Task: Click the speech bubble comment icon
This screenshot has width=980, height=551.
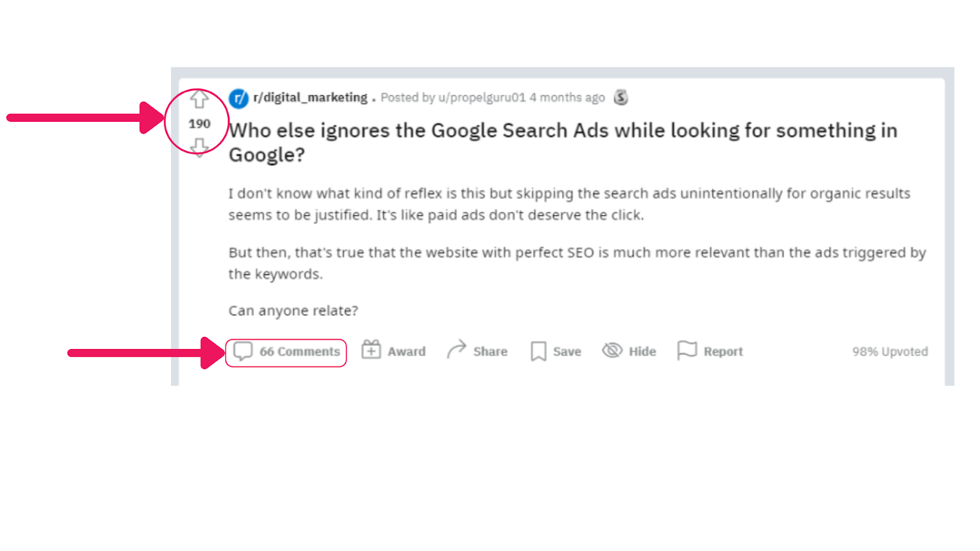Action: pos(243,351)
